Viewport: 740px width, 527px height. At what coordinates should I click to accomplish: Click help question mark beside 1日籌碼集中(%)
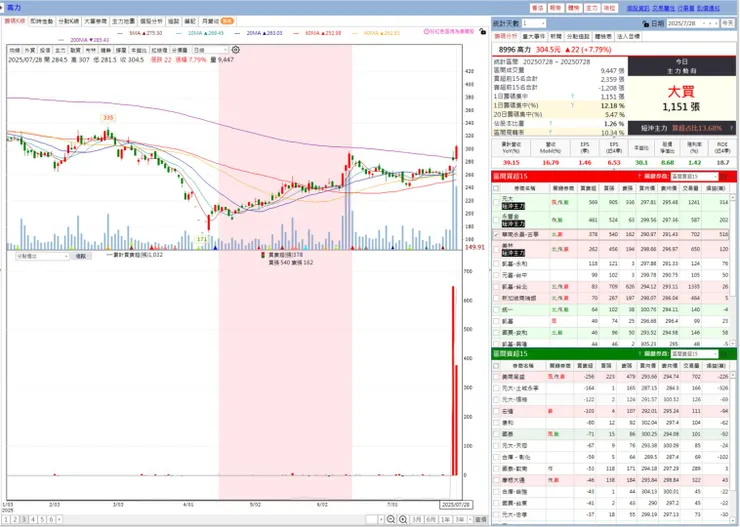[572, 105]
